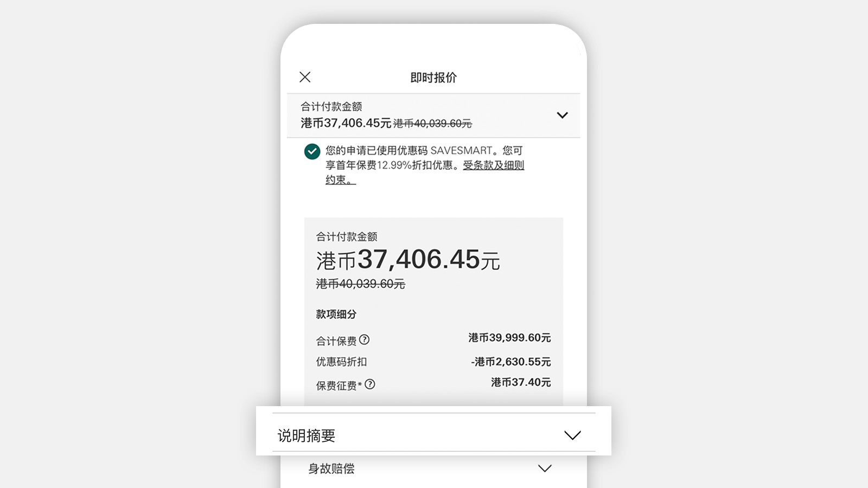Open the help icon beside 合计保费
Viewport: 868px width, 488px height.
coord(365,340)
